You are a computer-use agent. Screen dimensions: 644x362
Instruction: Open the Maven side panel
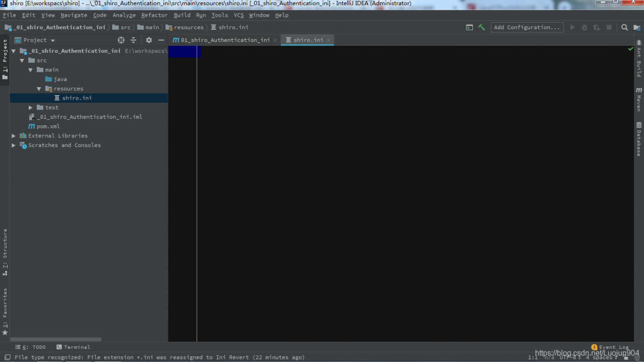pos(639,99)
